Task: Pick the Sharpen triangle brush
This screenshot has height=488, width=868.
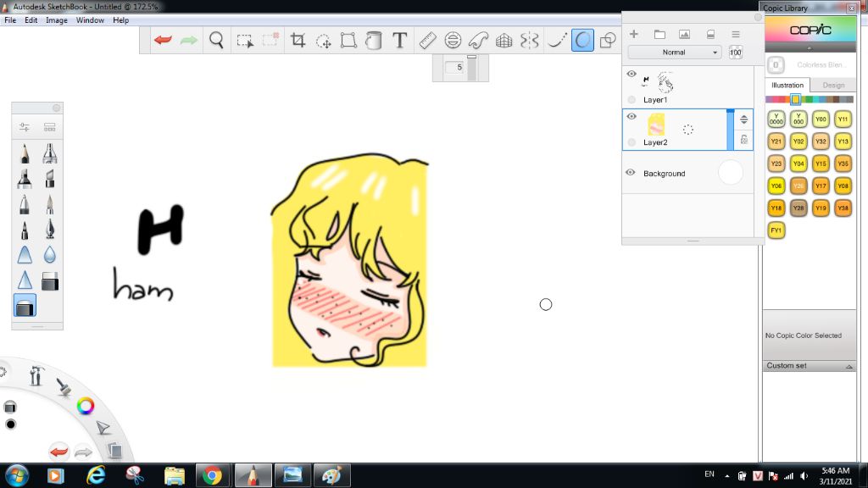Action: coord(25,280)
